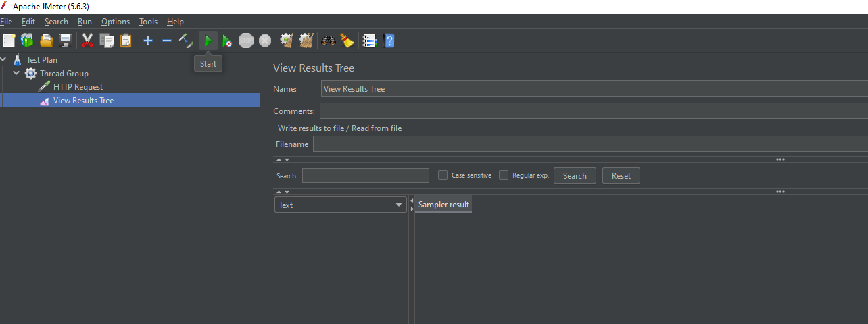
Task: Click the Templates icon in toolbar
Action: pos(27,41)
